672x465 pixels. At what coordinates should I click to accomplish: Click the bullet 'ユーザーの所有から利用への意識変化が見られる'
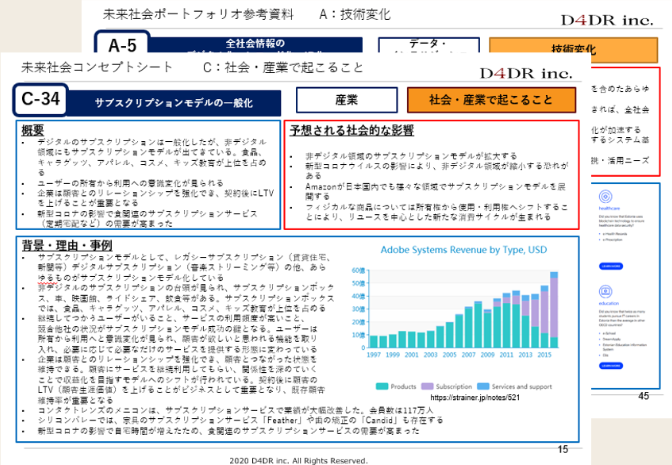[x=131, y=183]
